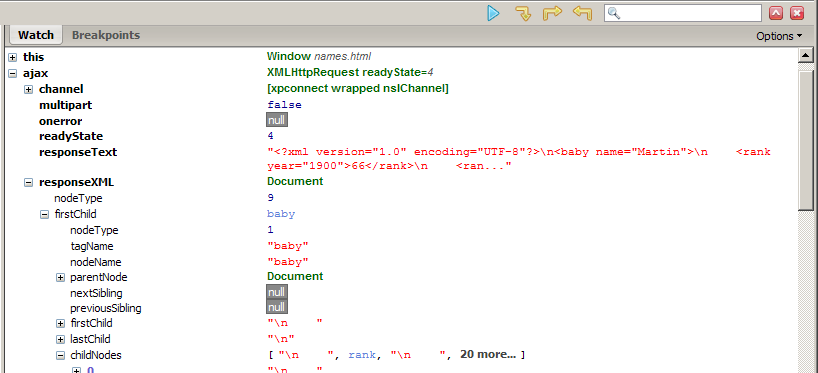Click the nodeType value 9

270,198
